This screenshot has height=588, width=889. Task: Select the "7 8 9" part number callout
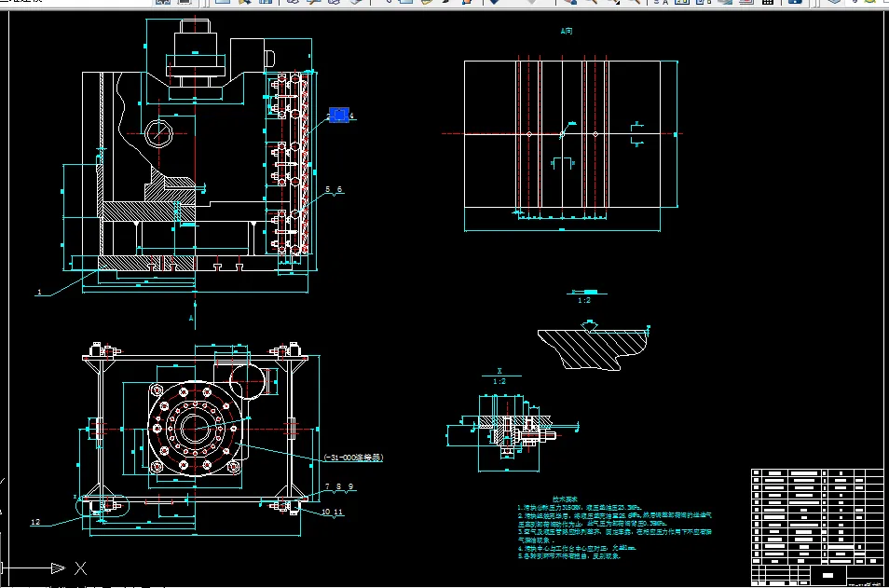coord(339,486)
